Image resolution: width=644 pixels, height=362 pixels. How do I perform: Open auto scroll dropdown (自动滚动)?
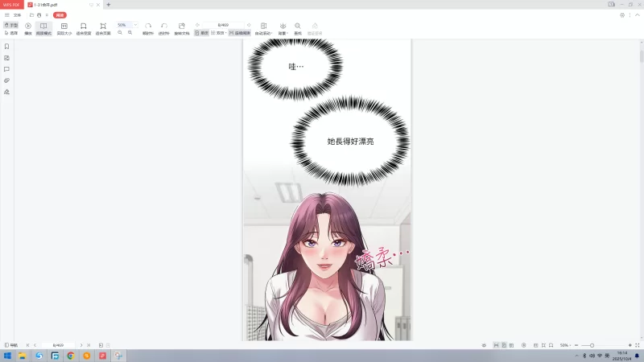click(264, 29)
